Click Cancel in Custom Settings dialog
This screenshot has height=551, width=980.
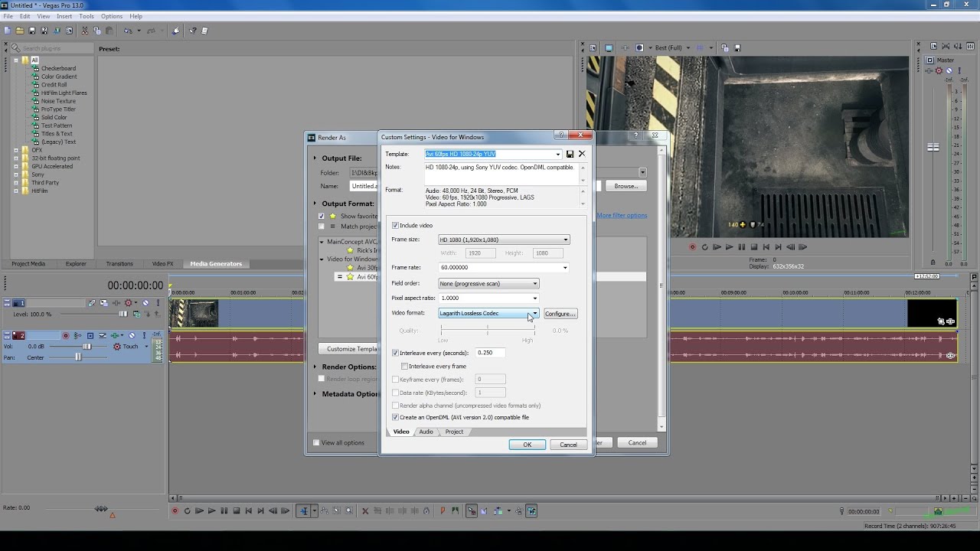568,445
